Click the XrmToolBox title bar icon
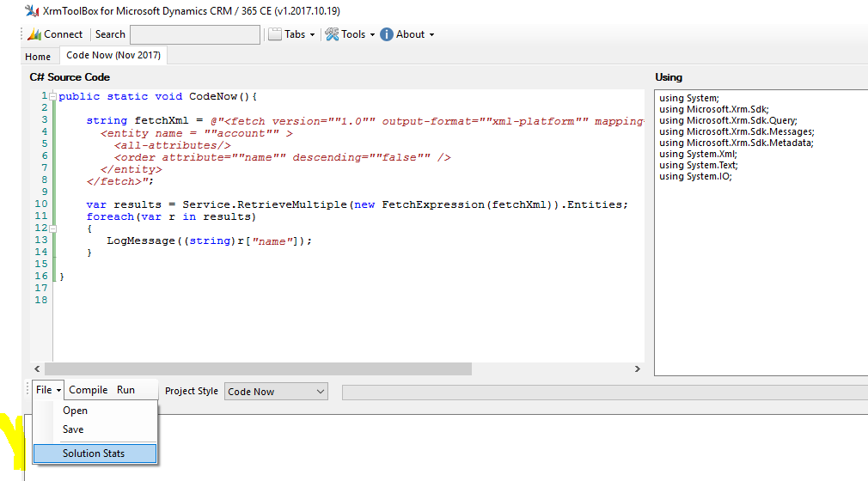Screen dimensions: 868x481 pos(32,10)
